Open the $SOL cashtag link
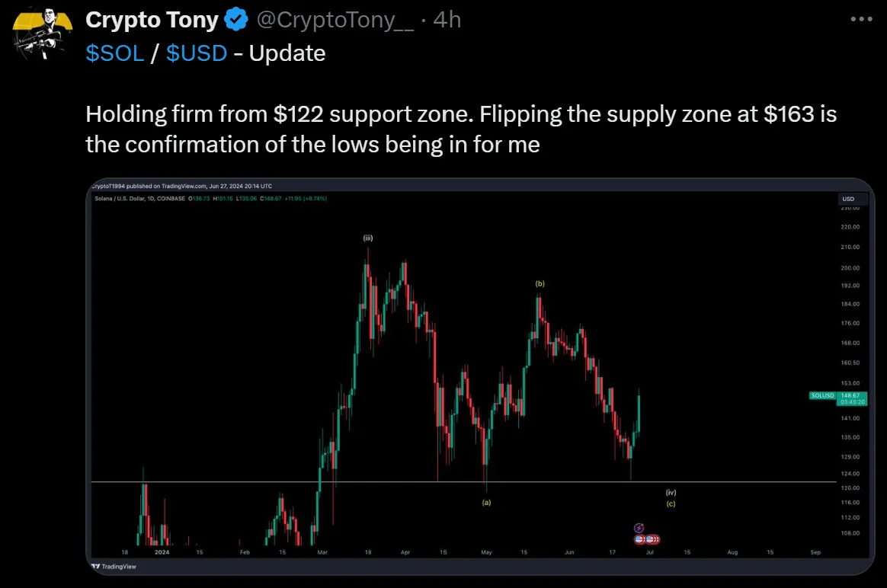This screenshot has width=887, height=588. (x=115, y=53)
